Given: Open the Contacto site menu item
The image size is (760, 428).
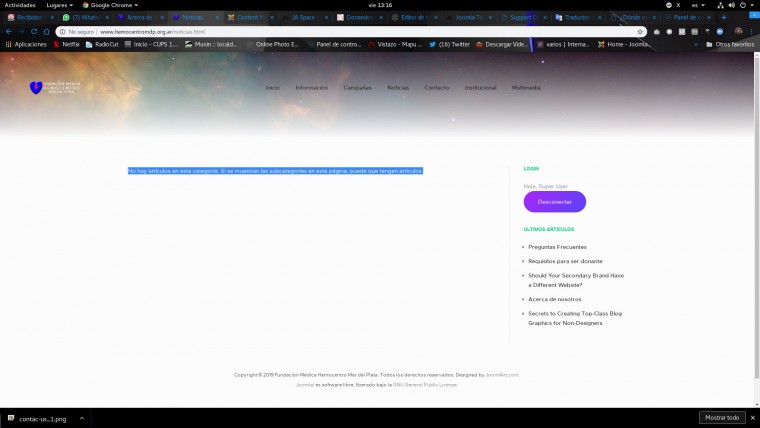Looking at the screenshot, I should point(437,88).
